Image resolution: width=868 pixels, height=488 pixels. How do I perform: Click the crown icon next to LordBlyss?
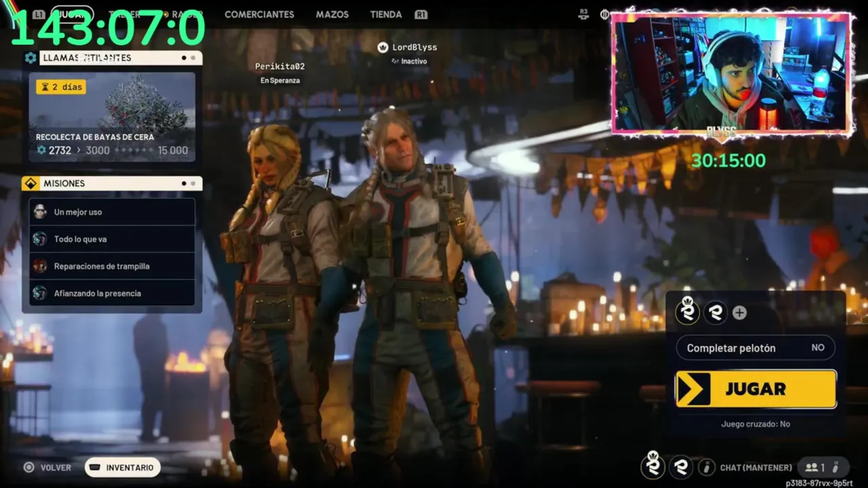(x=382, y=47)
